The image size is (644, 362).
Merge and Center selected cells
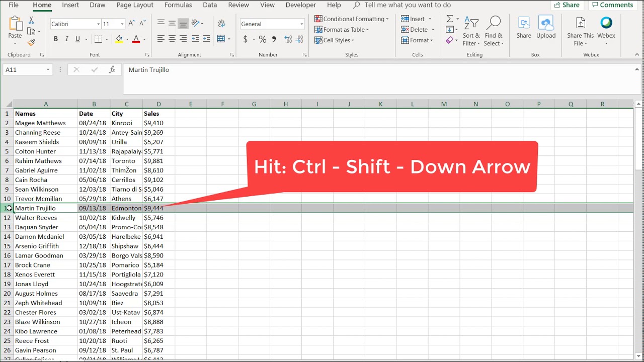pos(221,39)
